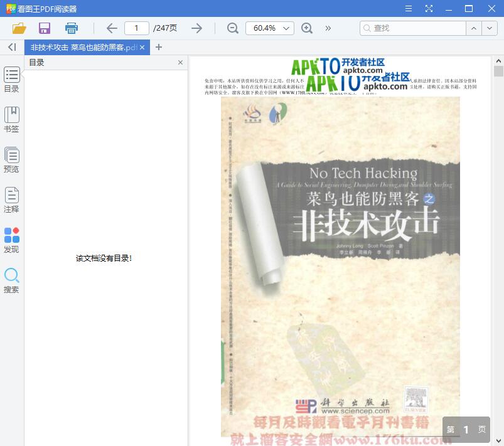Open the 预览 thumbnails sidebar panel
Viewport: 504px width, 446px height.
(11, 160)
